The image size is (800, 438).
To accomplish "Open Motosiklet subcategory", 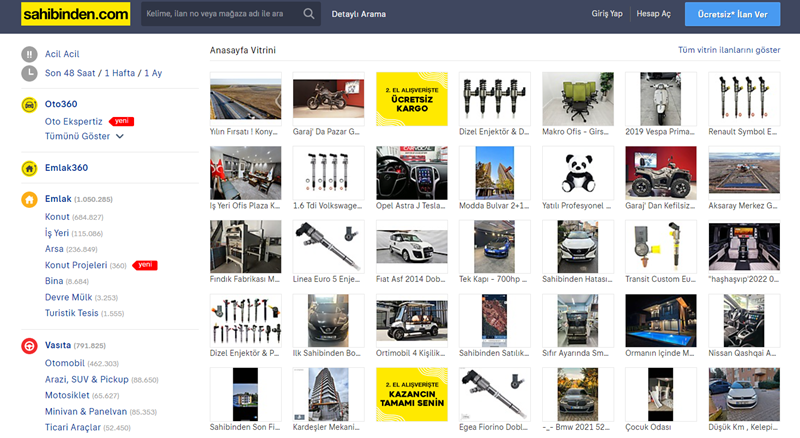I will 67,396.
